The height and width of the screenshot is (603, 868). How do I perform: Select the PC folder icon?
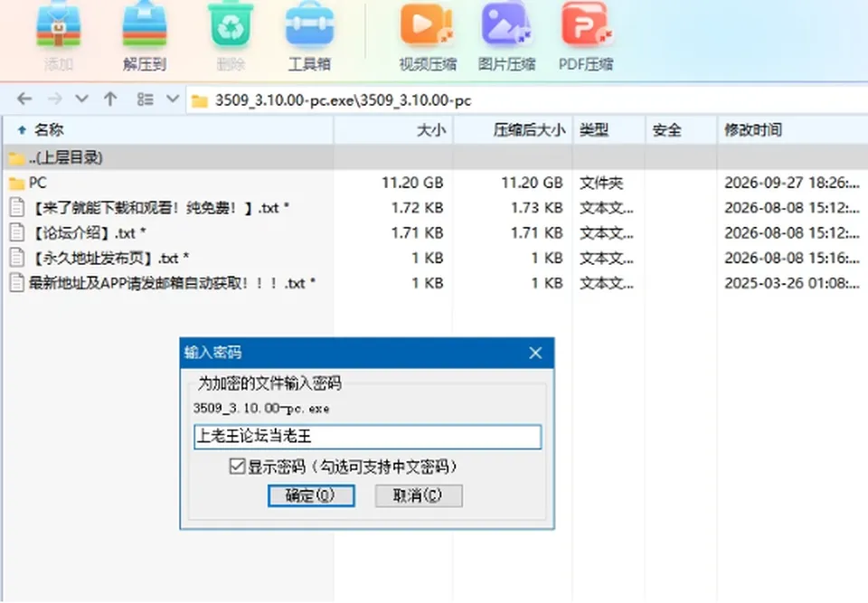[16, 183]
